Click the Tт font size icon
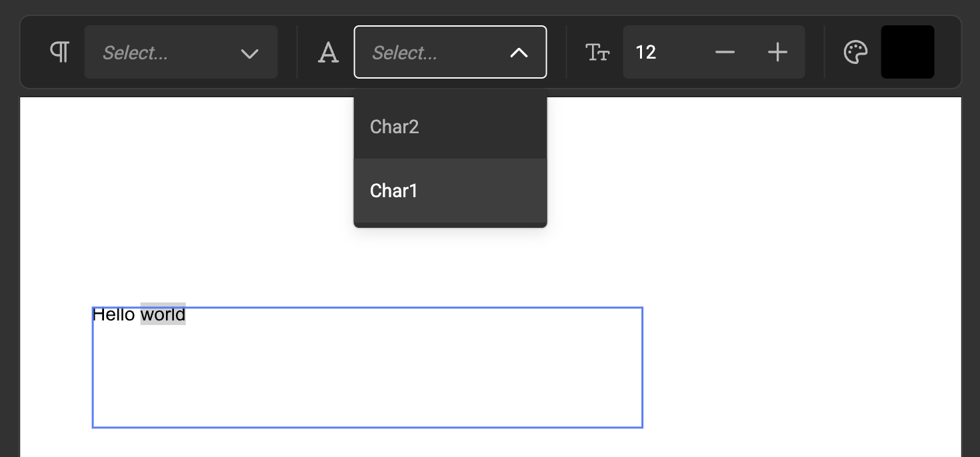Image resolution: width=980 pixels, height=457 pixels. [x=598, y=52]
